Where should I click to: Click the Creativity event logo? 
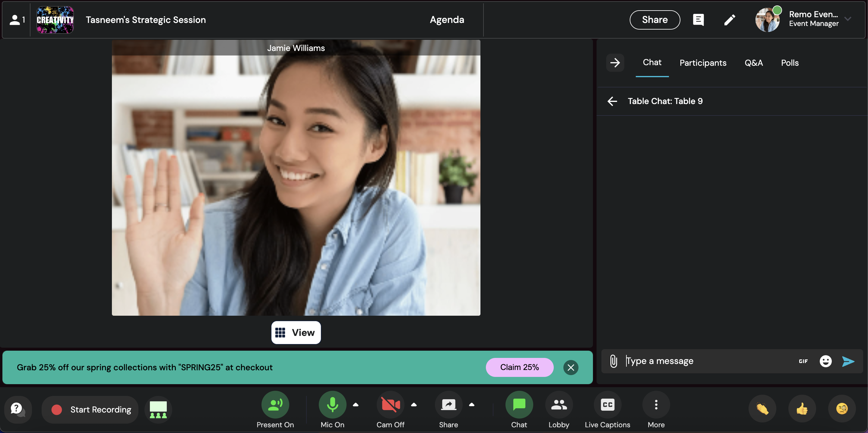[x=55, y=20]
